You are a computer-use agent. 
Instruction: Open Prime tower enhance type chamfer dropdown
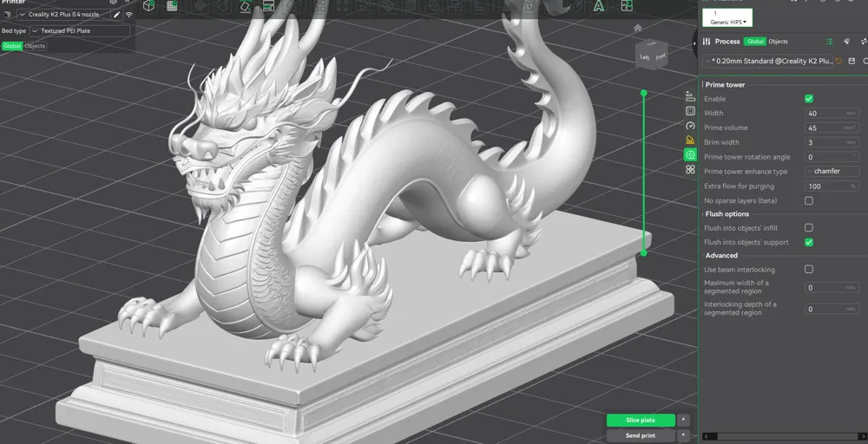point(832,172)
